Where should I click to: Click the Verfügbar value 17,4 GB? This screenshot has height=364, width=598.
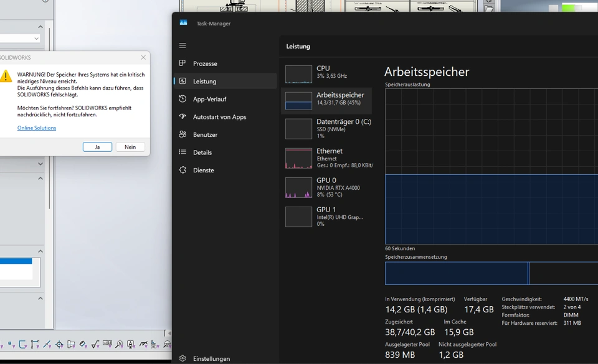478,309
